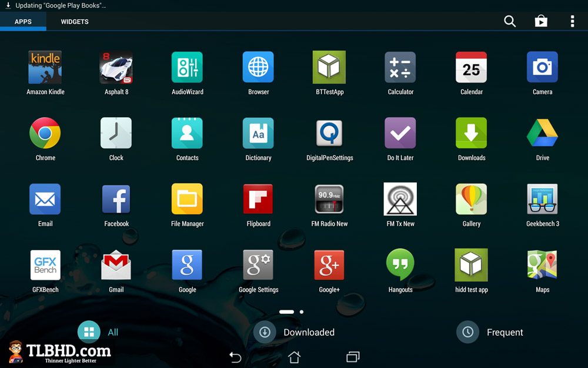Screen dimensions: 588x368
Task: Tap 'Updating Google Play Books' notification
Action: pos(56,6)
